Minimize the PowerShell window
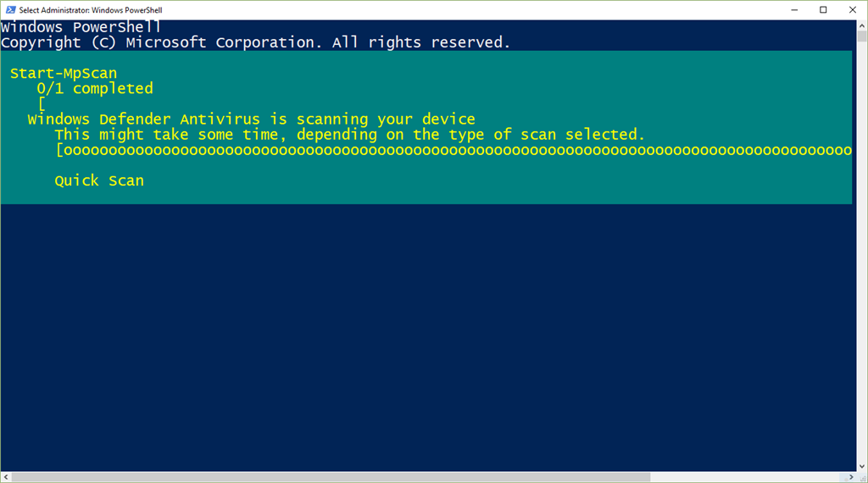The height and width of the screenshot is (483, 868). pyautogui.click(x=794, y=10)
